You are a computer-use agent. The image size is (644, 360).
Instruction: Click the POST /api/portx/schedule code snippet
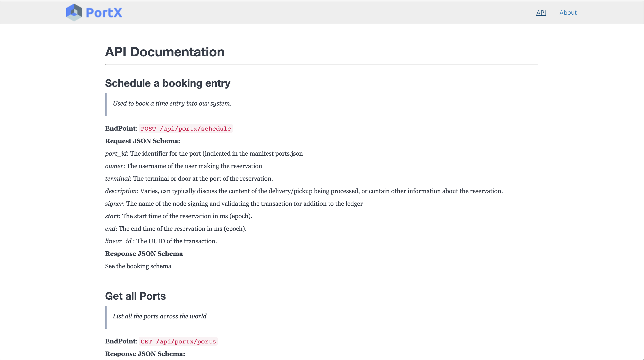185,129
